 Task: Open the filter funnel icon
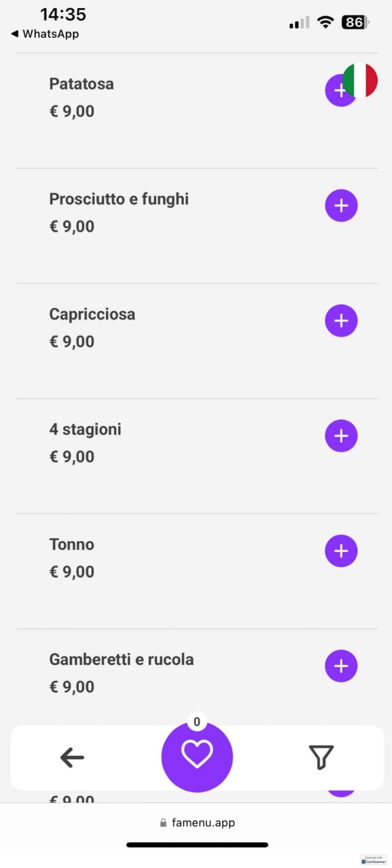click(321, 758)
